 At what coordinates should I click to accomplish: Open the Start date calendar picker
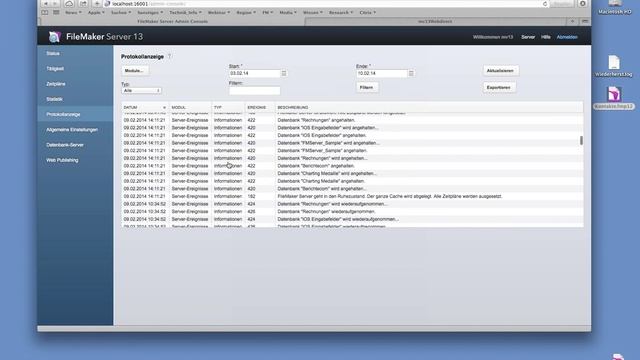[284, 73]
